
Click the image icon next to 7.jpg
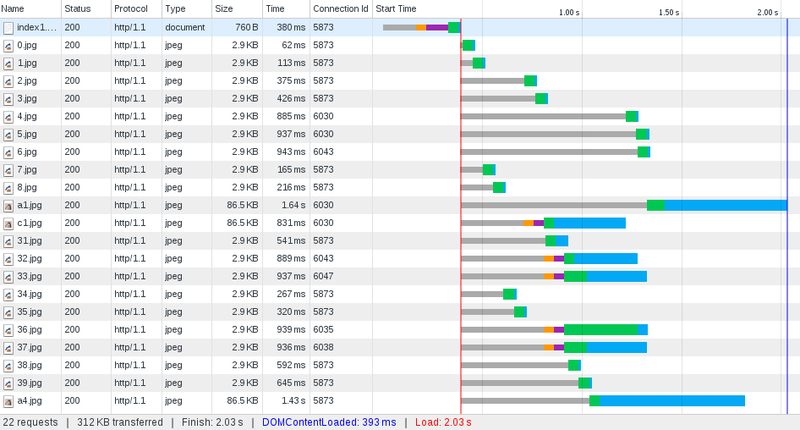point(8,170)
